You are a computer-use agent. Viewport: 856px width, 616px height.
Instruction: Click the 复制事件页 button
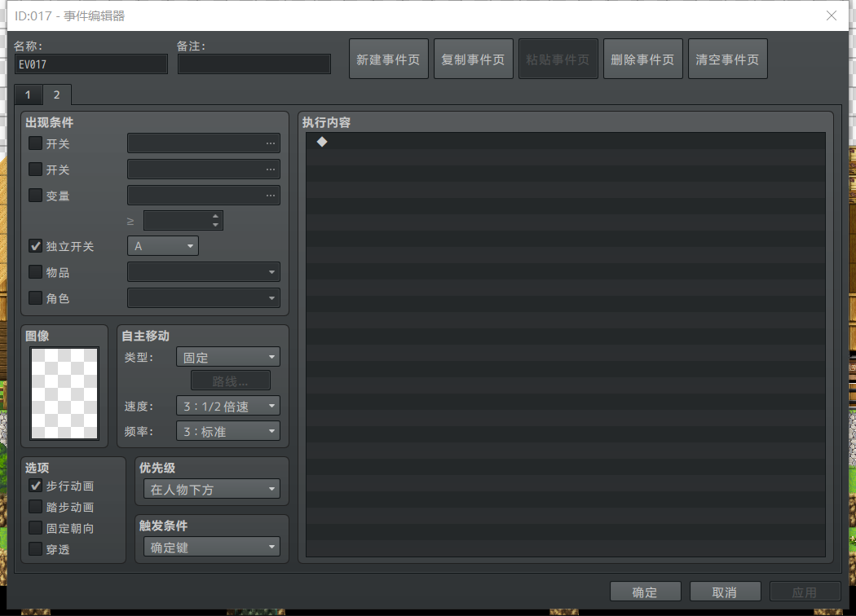tap(474, 59)
